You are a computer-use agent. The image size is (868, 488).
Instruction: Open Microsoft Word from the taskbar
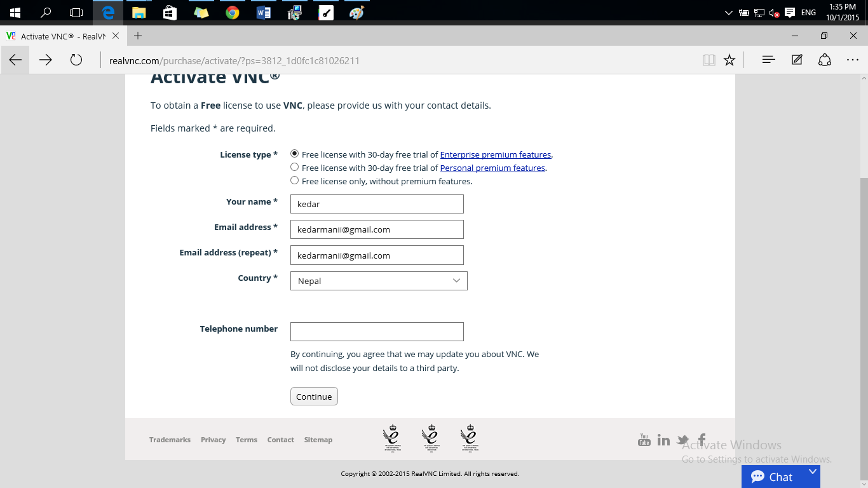(x=263, y=12)
